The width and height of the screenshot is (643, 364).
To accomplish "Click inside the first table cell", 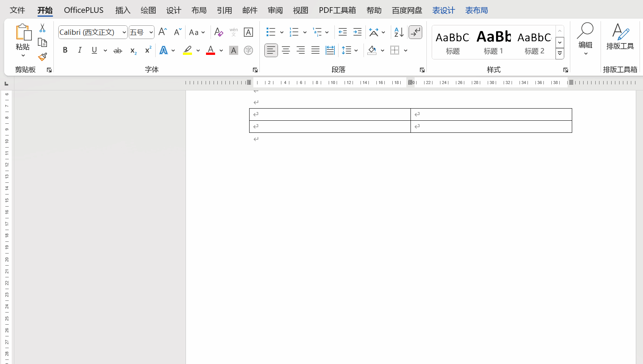I will coord(329,114).
